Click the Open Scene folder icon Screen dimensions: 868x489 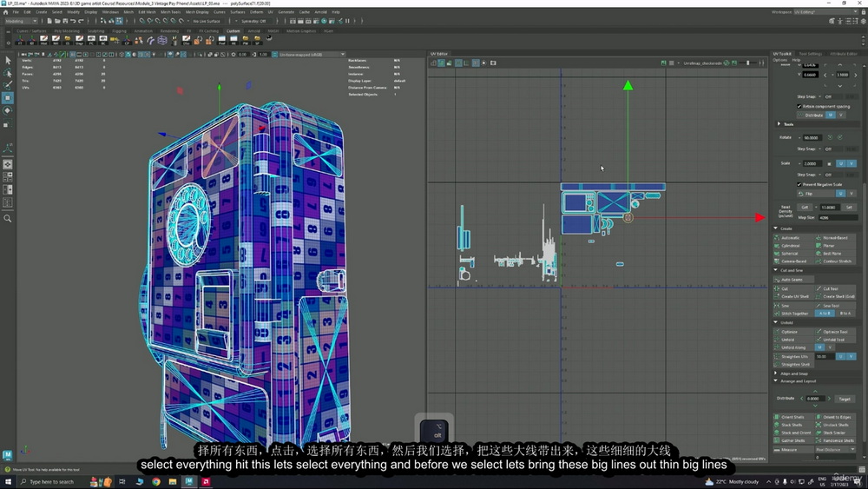pos(57,21)
